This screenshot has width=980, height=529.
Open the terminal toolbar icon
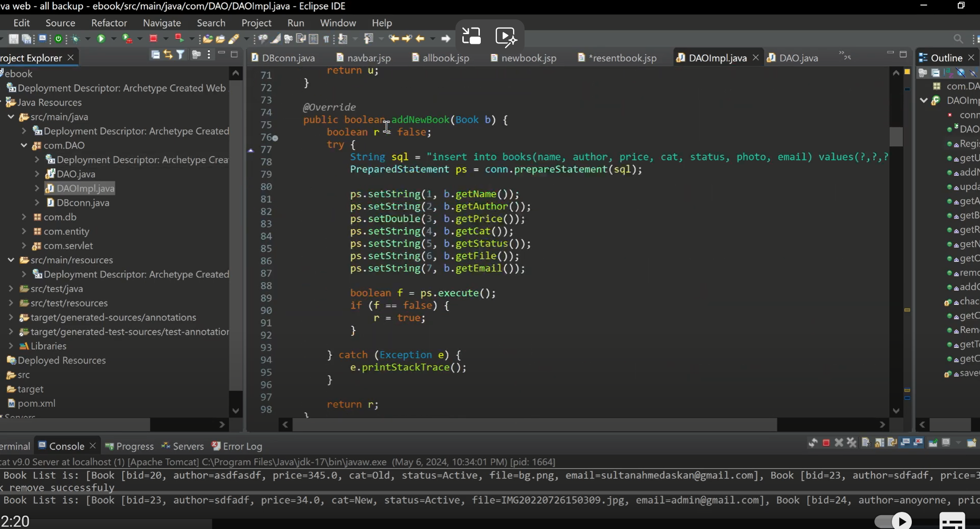[x=42, y=39]
